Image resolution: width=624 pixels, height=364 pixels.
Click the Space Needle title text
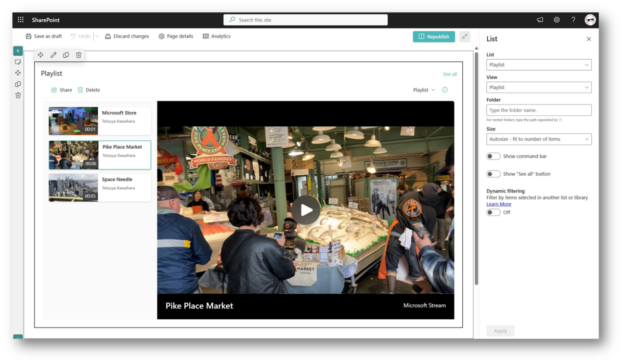coord(117,179)
